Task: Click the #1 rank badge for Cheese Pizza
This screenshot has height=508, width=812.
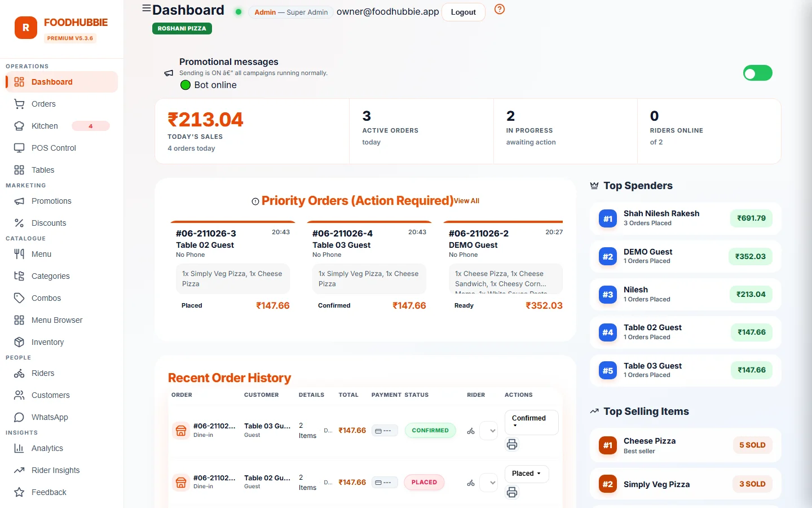Action: click(608, 445)
